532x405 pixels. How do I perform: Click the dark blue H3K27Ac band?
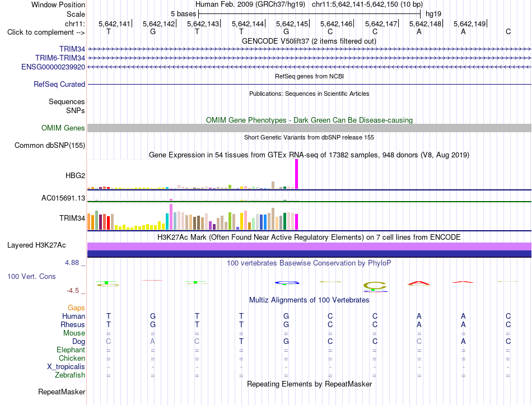309,254
